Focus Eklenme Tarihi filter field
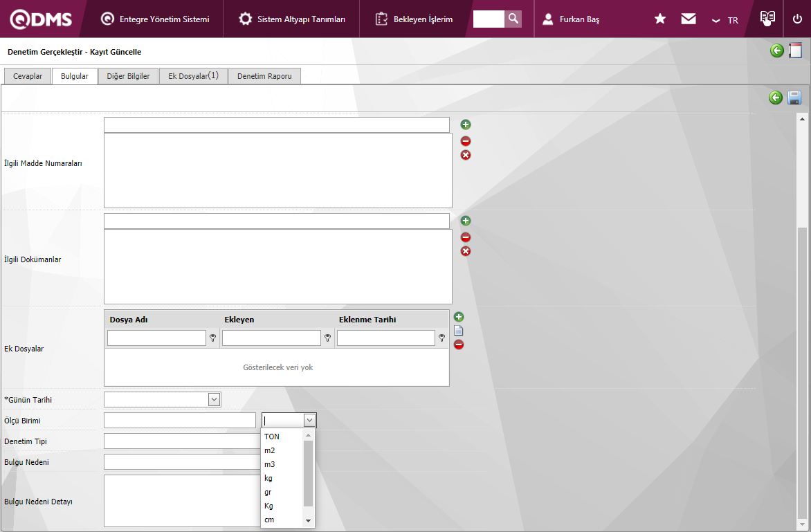Screen dimensions: 811x532 point(386,338)
